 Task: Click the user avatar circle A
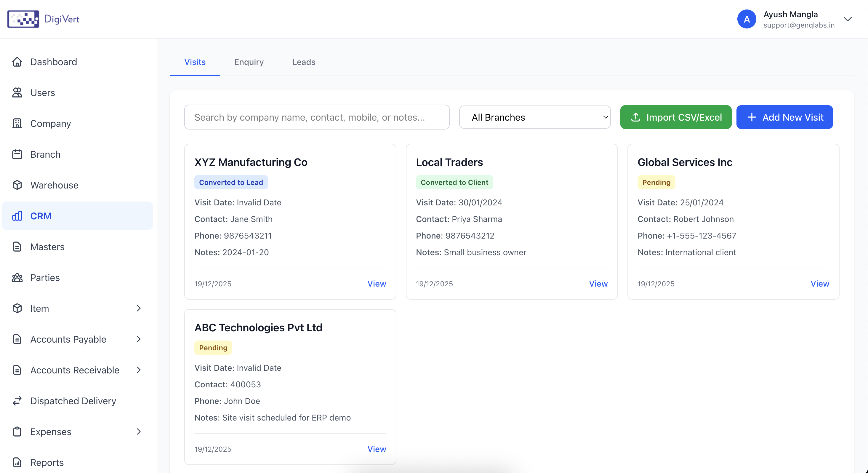747,19
